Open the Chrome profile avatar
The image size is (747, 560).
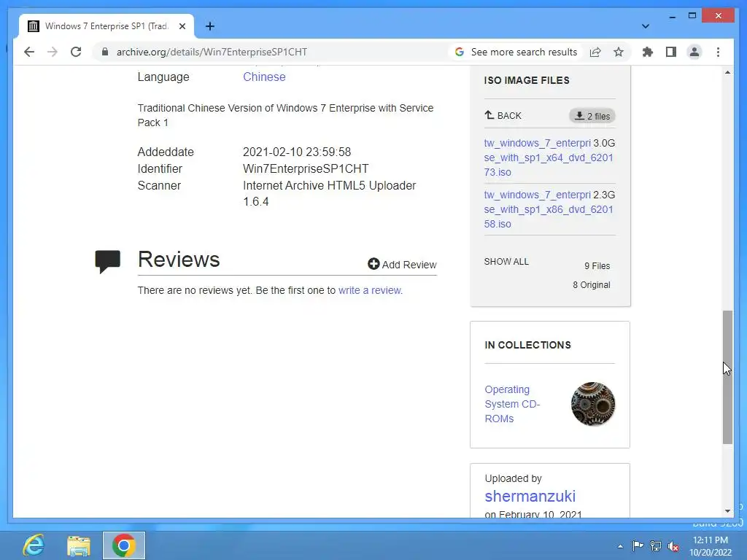click(x=694, y=52)
